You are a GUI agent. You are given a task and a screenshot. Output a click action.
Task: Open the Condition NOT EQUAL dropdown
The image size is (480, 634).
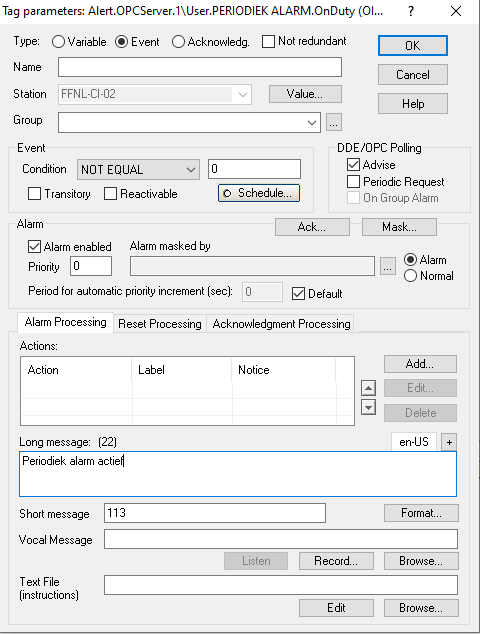(138, 169)
